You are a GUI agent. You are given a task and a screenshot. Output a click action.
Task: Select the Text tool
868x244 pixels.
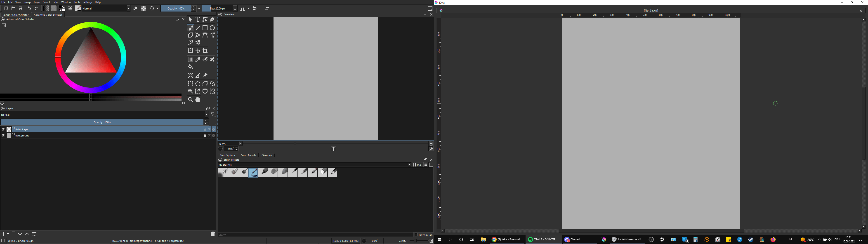[198, 19]
